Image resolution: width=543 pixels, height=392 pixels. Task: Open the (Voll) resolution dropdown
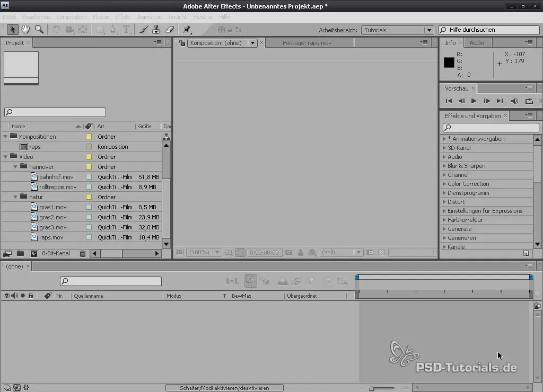point(341,253)
